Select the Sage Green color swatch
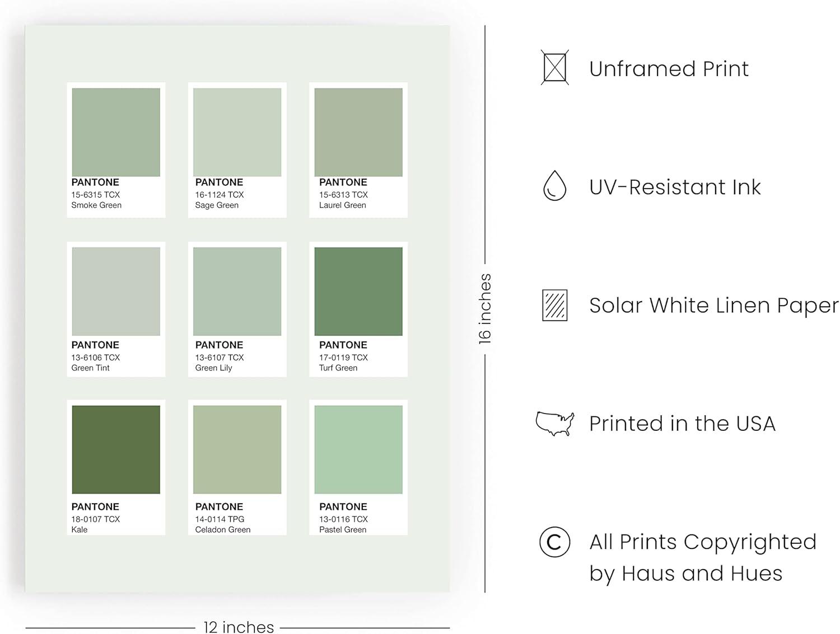Screen dimensions: 840x634 point(237,132)
